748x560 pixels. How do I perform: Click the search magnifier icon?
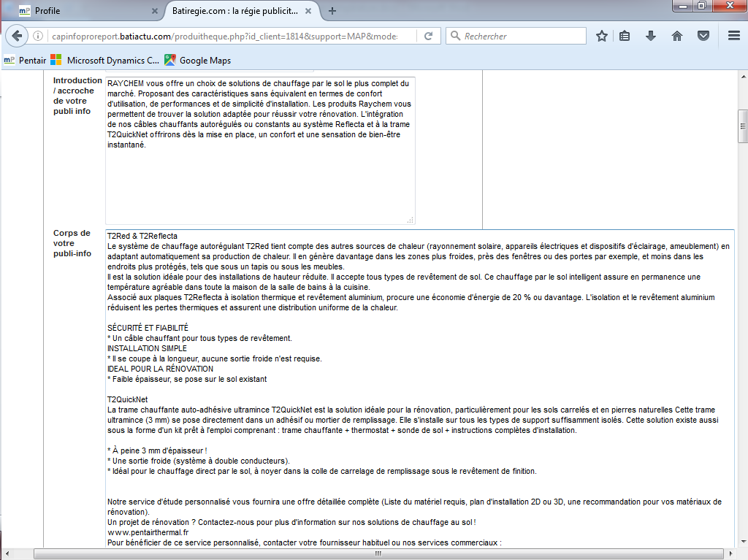456,36
